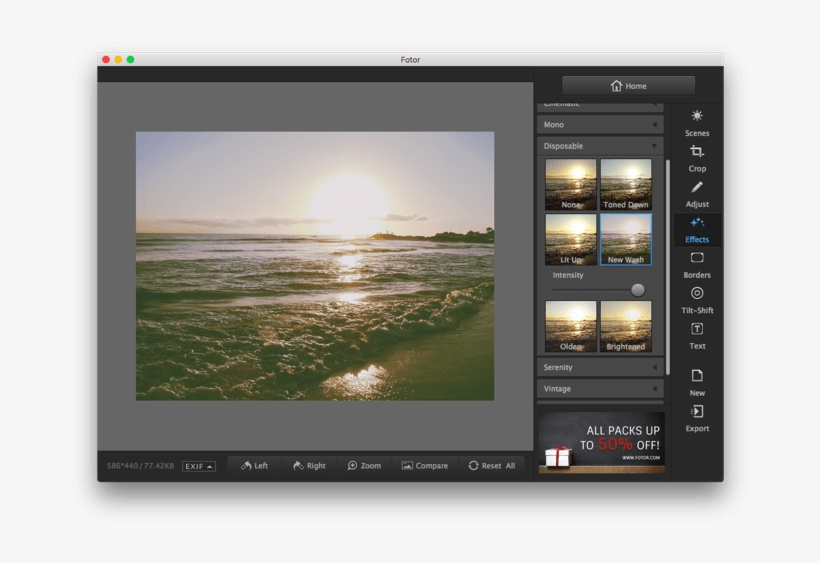The height and width of the screenshot is (563, 820).
Task: Expand the Serenity effects group
Action: (600, 367)
